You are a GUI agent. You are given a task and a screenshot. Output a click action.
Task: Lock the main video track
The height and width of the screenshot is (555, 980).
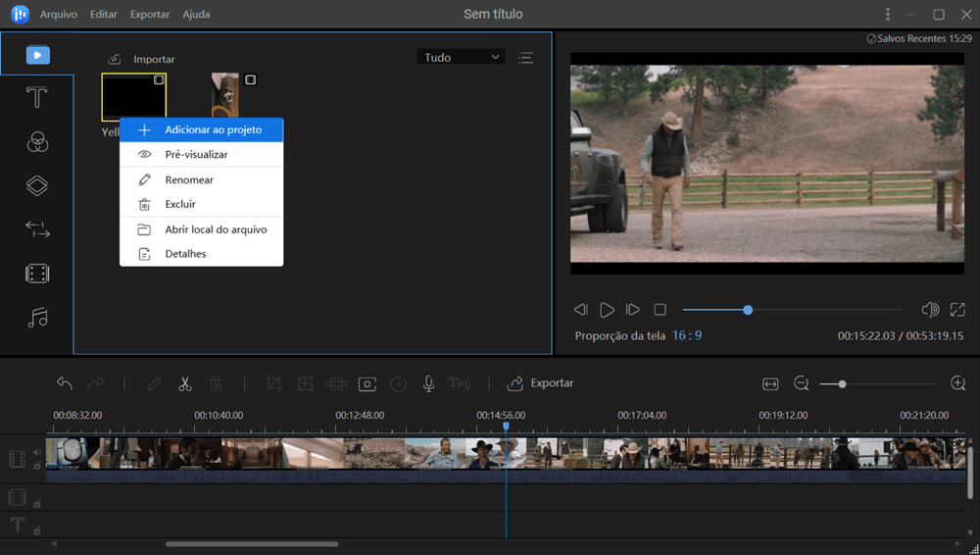click(x=37, y=466)
